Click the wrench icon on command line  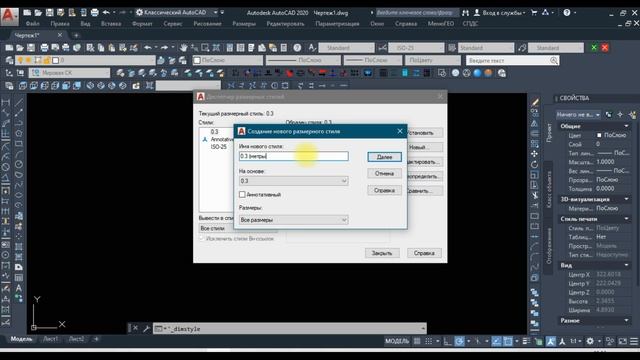[x=146, y=328]
